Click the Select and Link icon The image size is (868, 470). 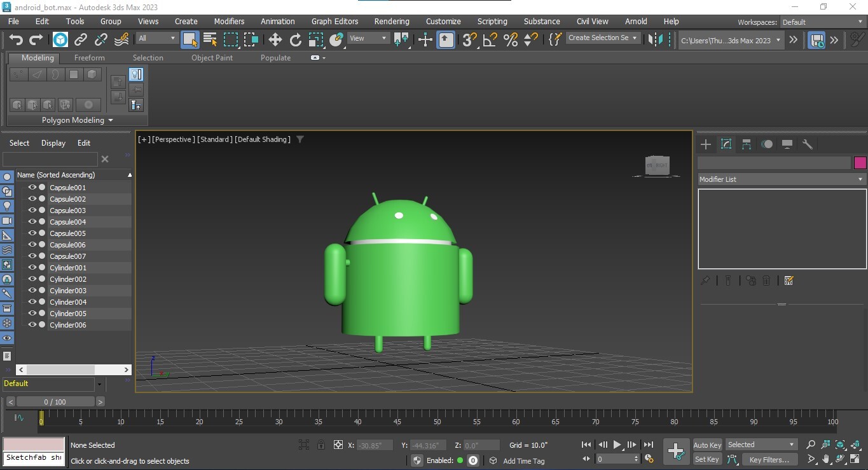click(81, 39)
